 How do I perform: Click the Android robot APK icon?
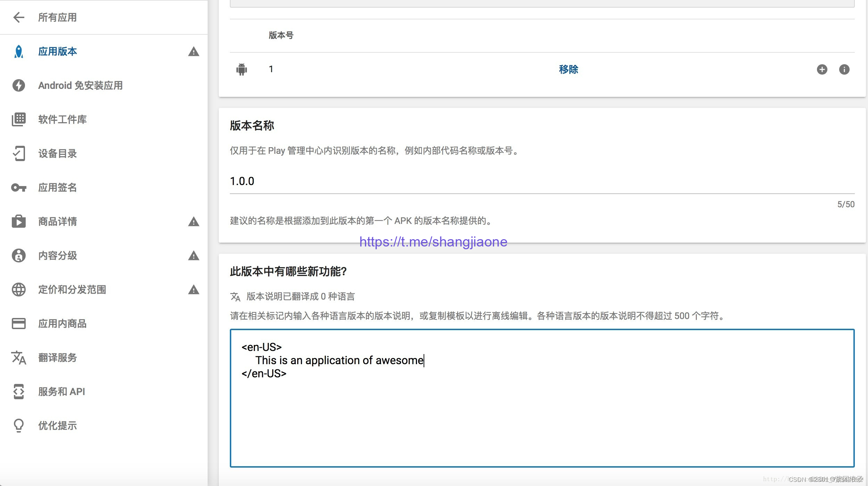pyautogui.click(x=242, y=69)
